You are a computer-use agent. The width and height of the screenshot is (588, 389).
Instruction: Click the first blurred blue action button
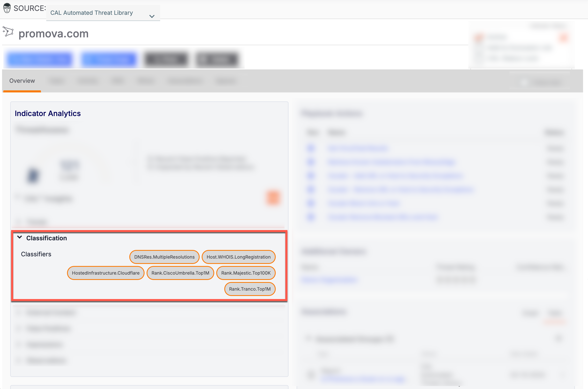pyautogui.click(x=40, y=59)
